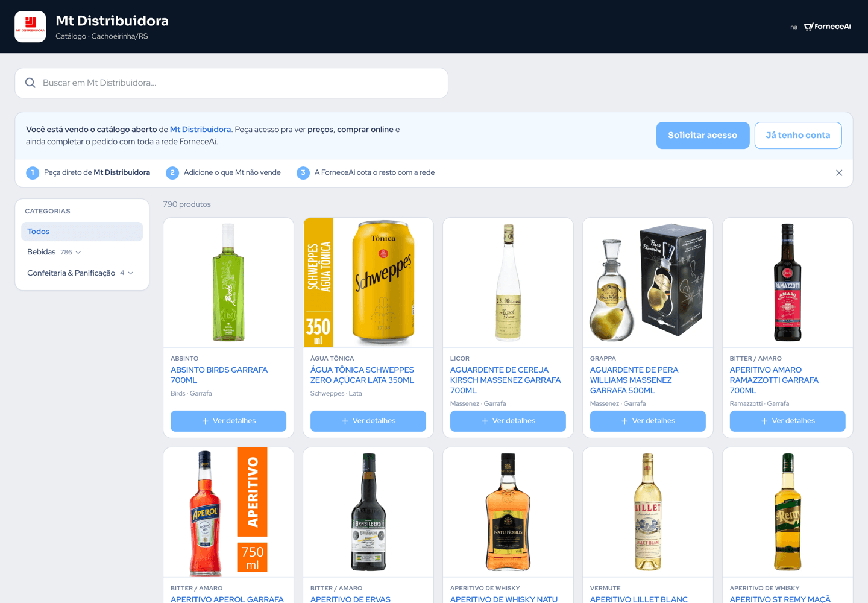Follow the Mt Distribuidora link in the banner
This screenshot has height=603, width=868.
tap(201, 130)
